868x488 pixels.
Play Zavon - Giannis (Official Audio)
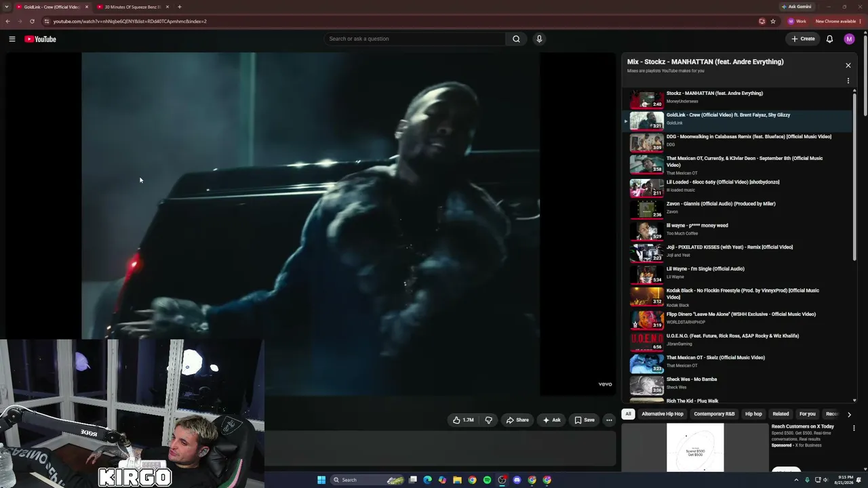736,209
